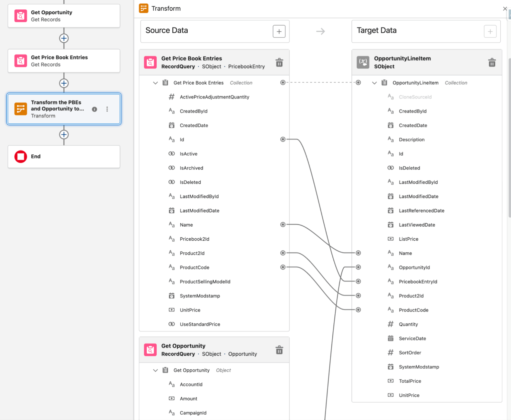The width and height of the screenshot is (511, 420).
Task: Add element above the End node
Action: pos(64,134)
